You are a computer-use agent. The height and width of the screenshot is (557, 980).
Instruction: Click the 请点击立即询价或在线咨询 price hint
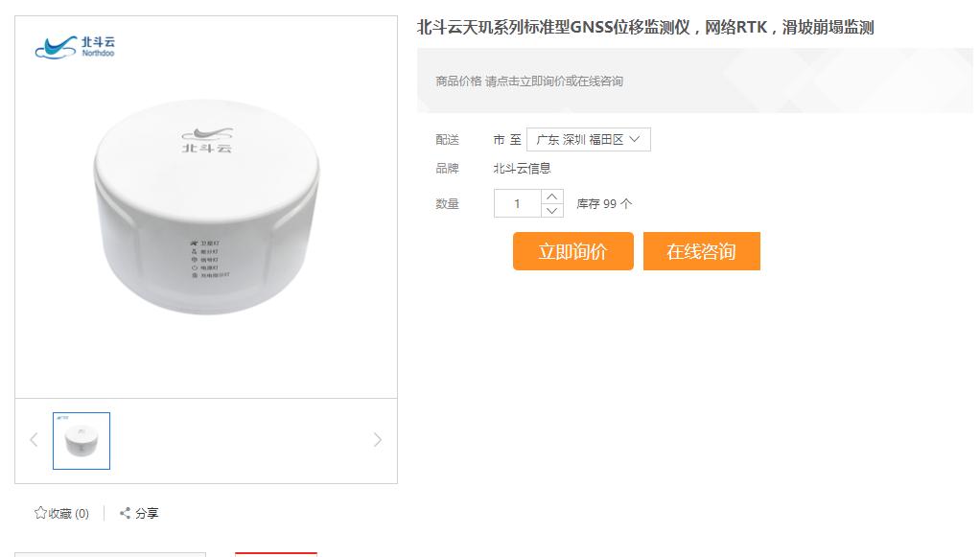tap(553, 81)
